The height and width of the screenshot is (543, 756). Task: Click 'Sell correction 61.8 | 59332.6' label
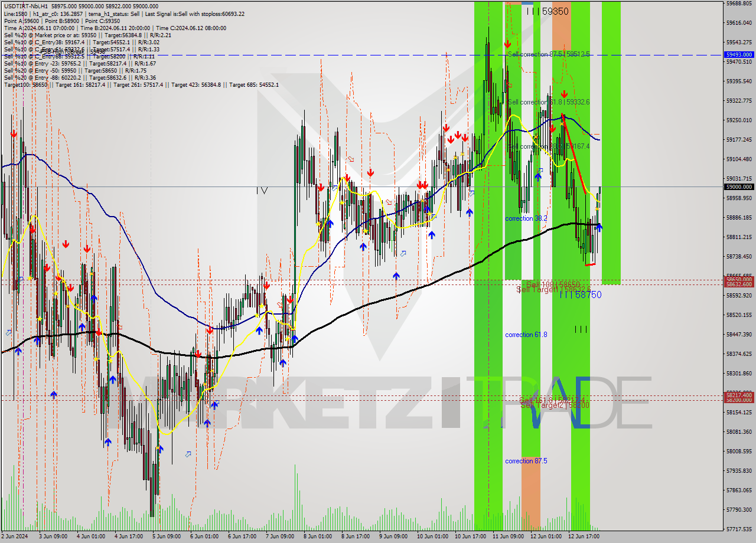[x=549, y=102]
